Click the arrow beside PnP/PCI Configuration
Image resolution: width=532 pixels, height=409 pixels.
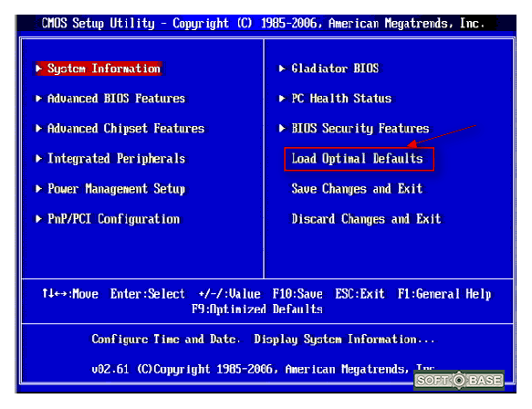[38, 219]
